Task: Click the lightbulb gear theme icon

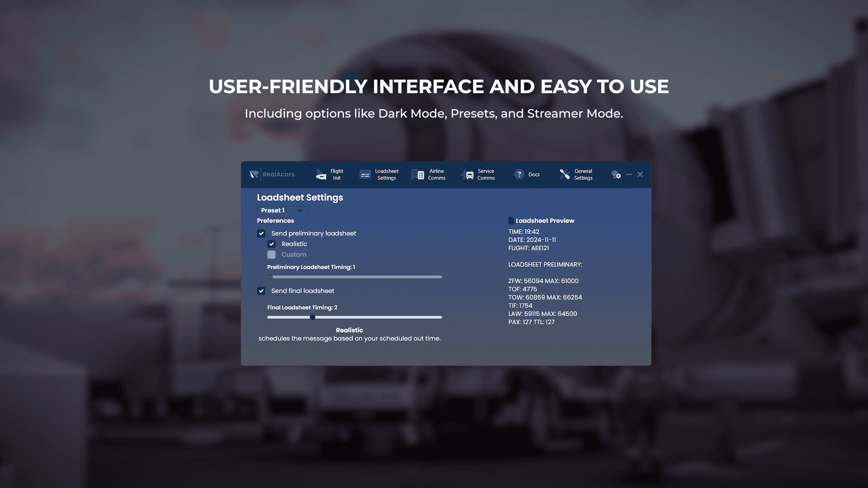Action: pos(616,175)
